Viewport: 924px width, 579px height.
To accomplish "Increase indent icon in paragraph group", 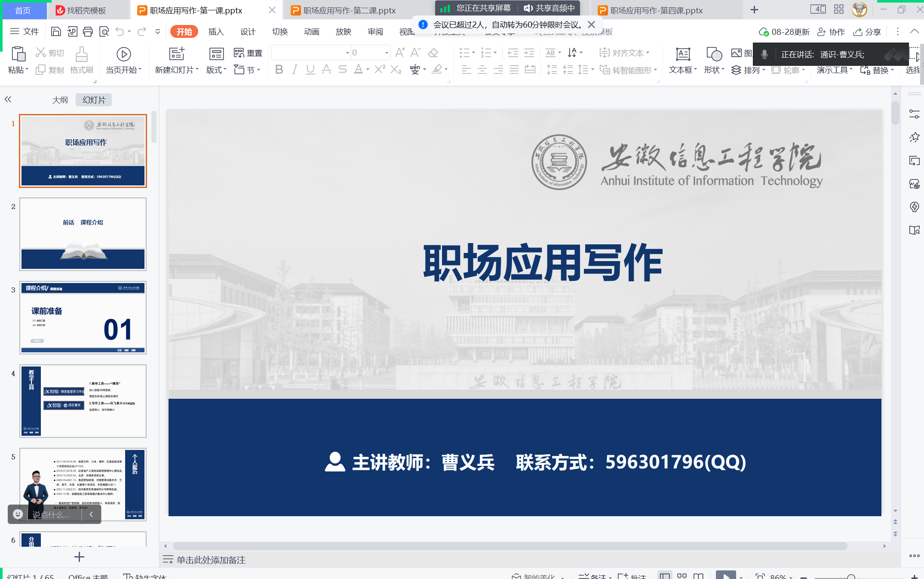I will point(529,53).
